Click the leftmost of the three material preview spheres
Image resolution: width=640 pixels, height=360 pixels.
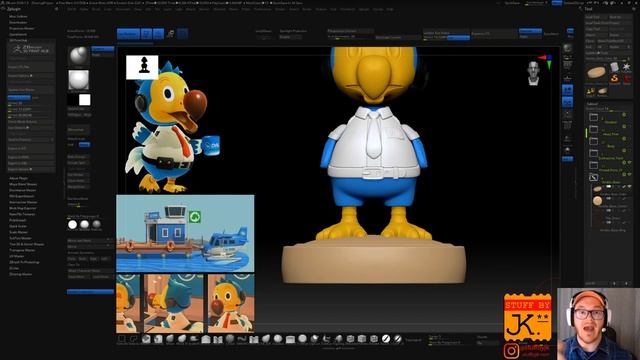[x=73, y=224]
